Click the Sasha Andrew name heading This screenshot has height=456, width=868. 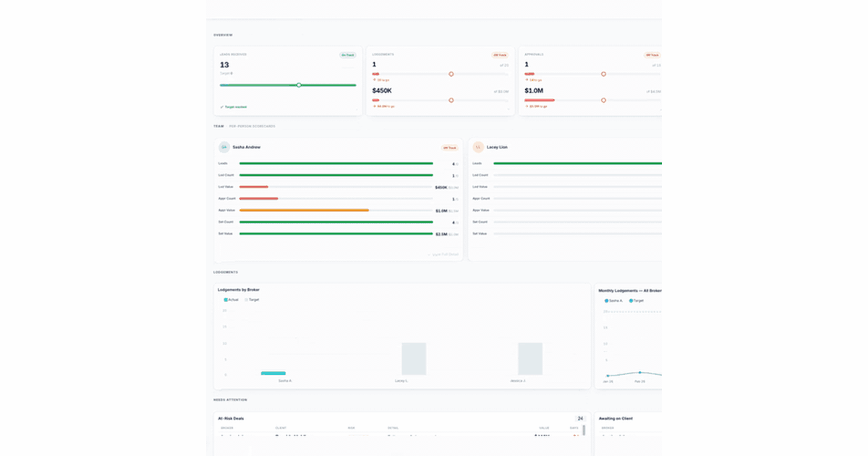pyautogui.click(x=247, y=147)
